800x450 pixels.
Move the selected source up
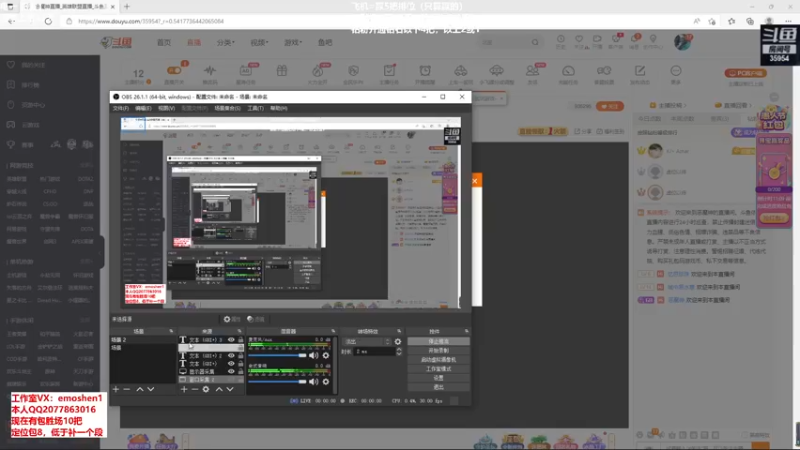[x=219, y=389]
